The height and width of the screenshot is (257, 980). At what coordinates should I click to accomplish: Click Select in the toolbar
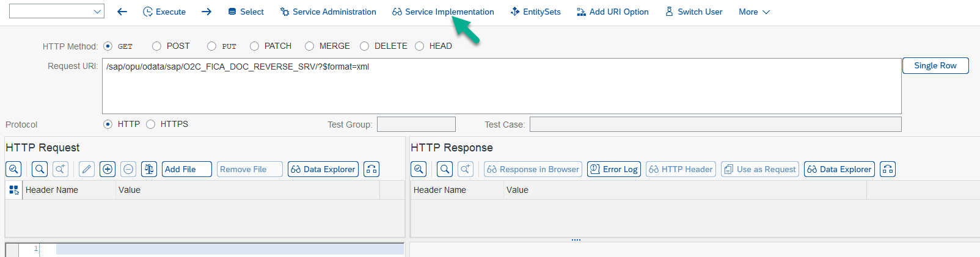point(246,12)
